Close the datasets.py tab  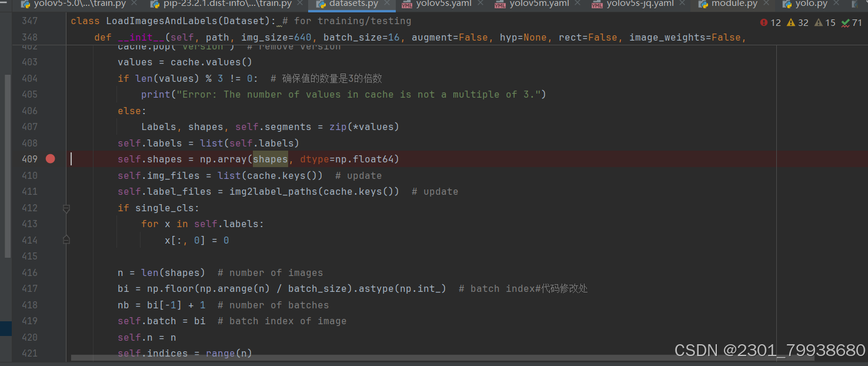click(386, 4)
